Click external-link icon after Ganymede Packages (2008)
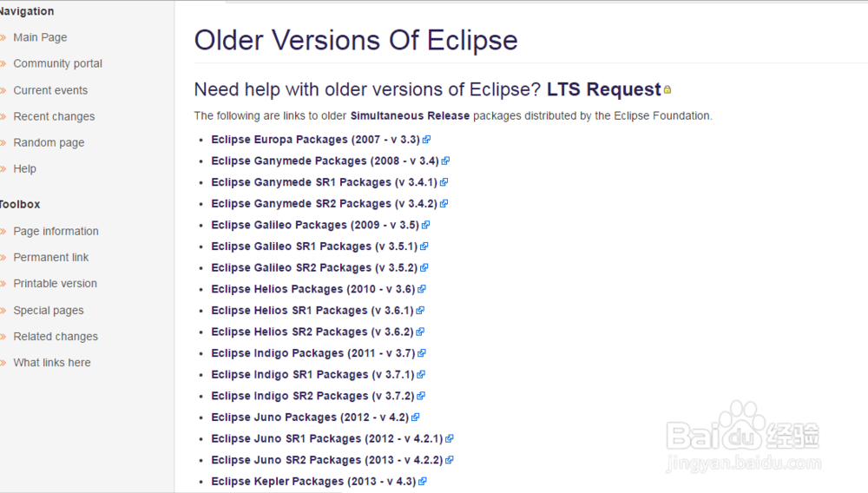This screenshot has height=493, width=868. (445, 161)
